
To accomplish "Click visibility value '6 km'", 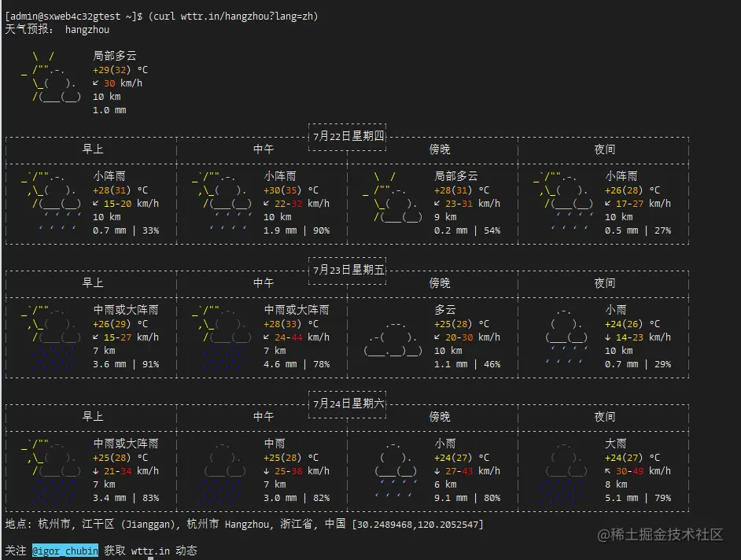I will [x=446, y=484].
